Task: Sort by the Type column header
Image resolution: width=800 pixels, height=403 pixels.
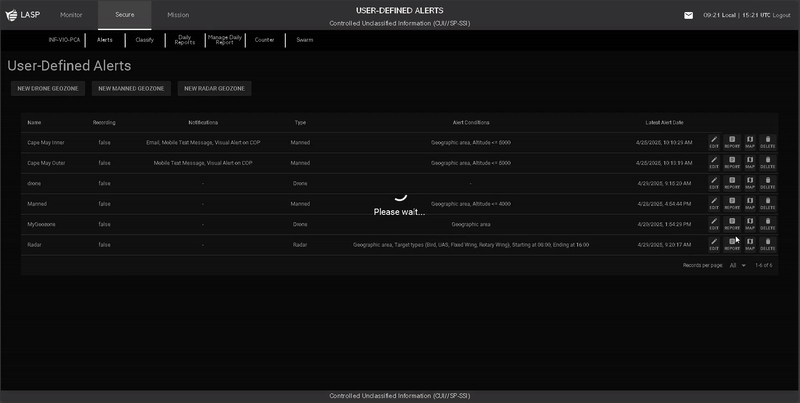Action: (300, 122)
